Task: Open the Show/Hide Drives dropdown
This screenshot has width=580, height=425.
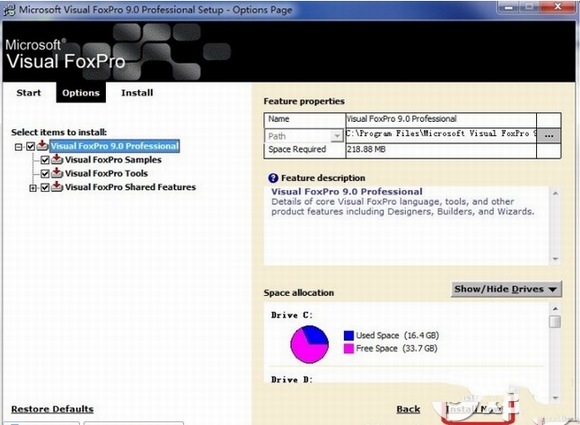Action: [506, 289]
